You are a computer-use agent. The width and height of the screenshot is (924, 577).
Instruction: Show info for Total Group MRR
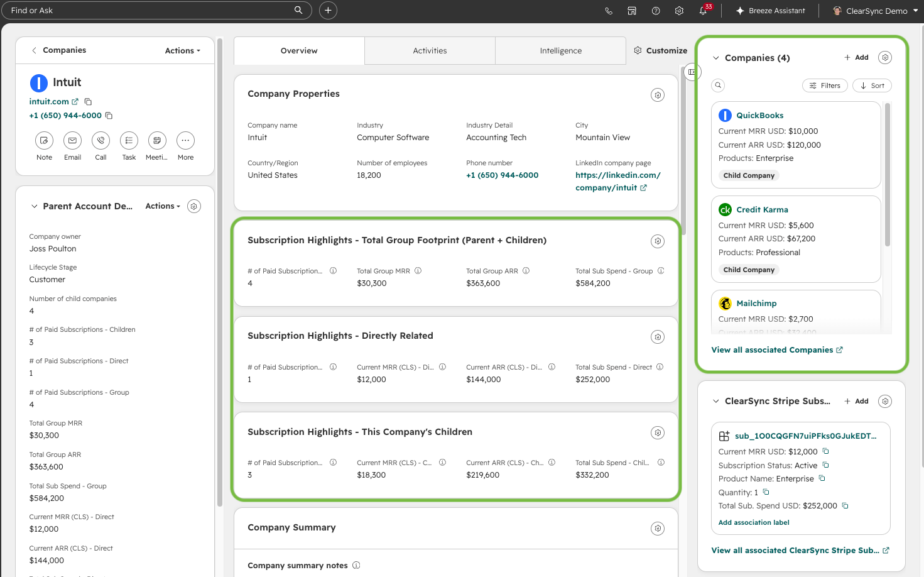click(x=418, y=271)
